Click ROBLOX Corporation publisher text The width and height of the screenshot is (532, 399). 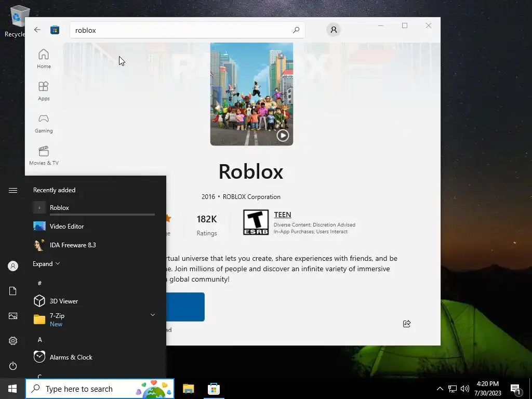[251, 197]
